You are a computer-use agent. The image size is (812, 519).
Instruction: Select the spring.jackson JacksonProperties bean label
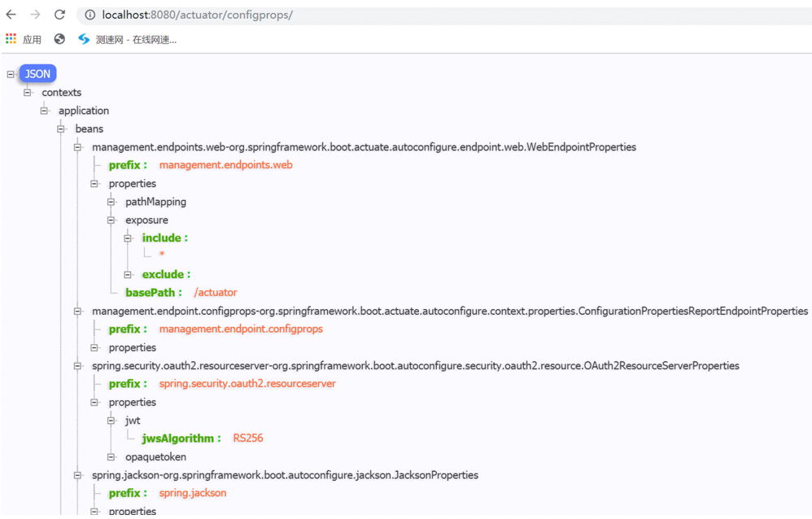[286, 475]
